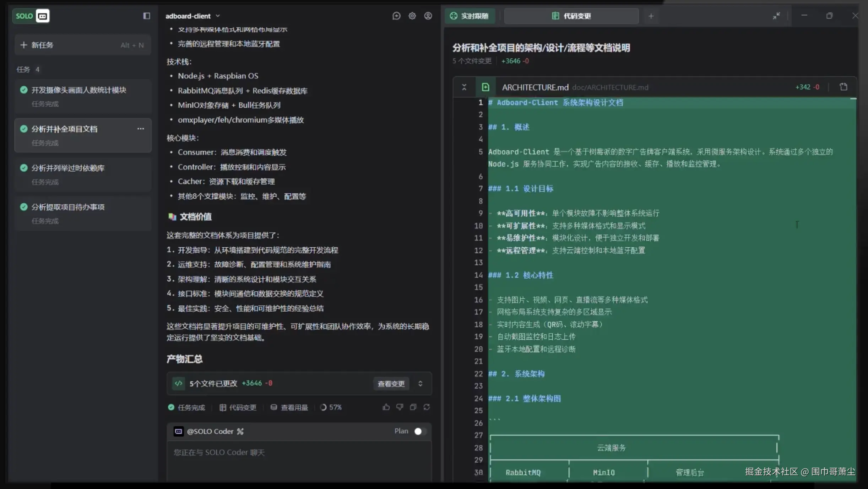Click the SOLO Coder agent icon

click(178, 431)
